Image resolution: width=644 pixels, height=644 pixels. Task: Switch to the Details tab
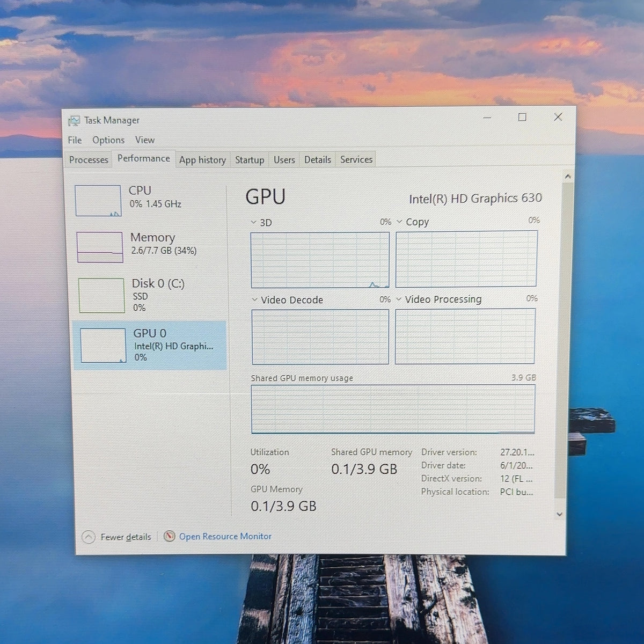pos(318,159)
